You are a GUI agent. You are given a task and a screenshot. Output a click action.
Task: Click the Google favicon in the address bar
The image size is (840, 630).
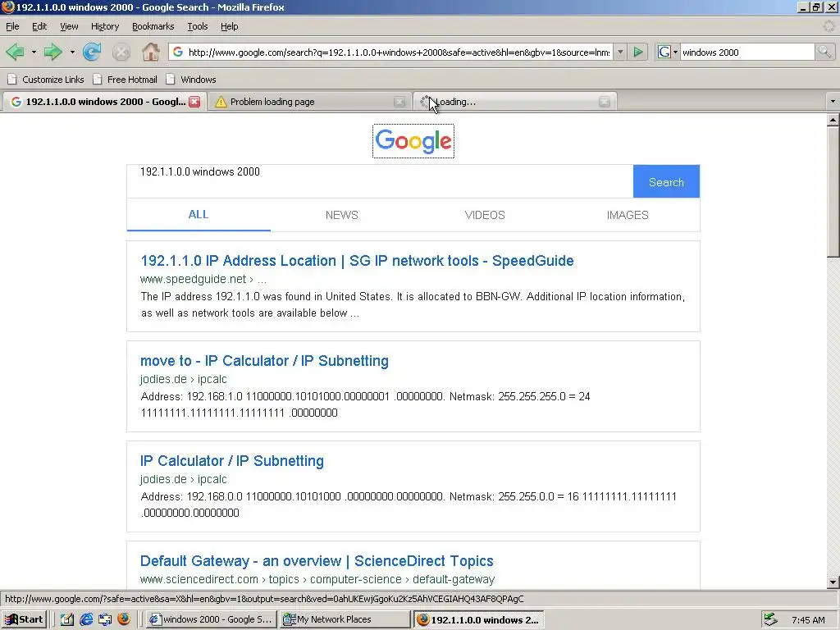click(x=178, y=52)
